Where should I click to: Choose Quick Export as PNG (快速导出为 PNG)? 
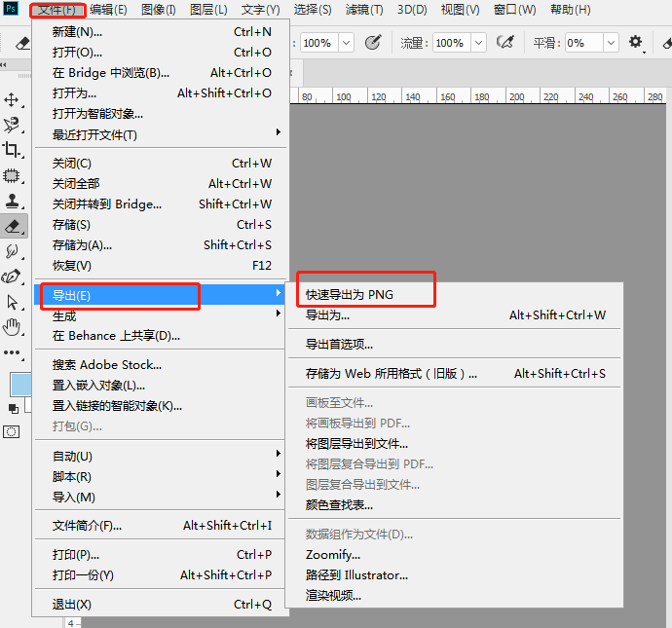point(455,295)
